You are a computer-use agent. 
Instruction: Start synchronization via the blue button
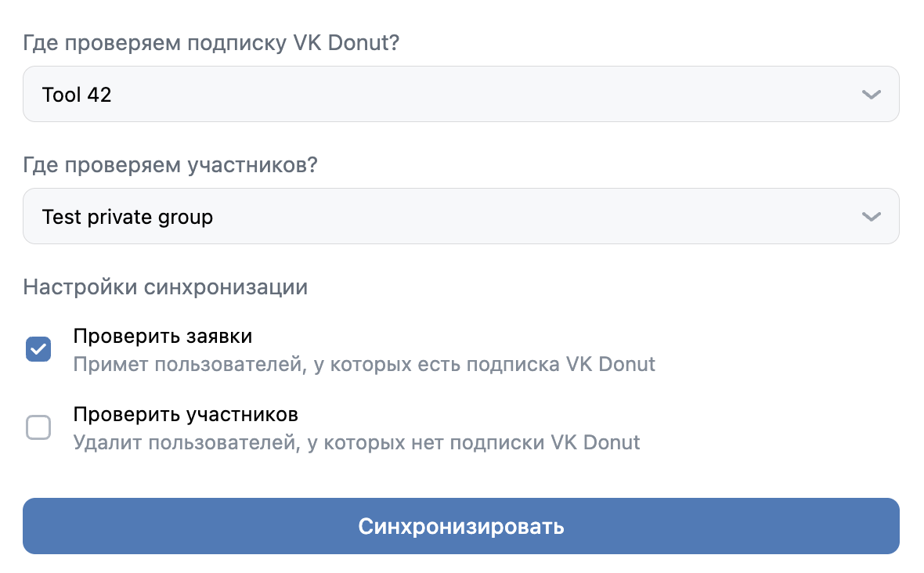tap(461, 526)
